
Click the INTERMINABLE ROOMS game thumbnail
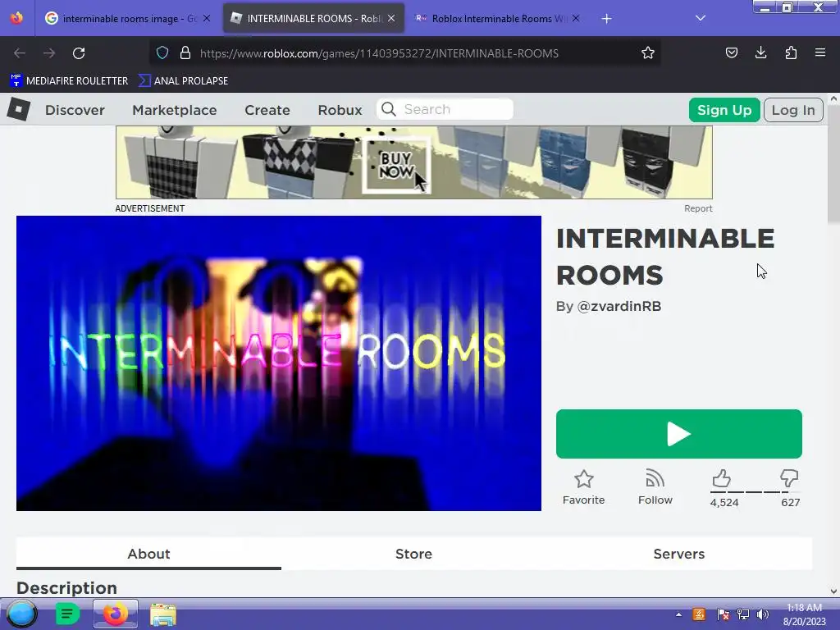279,363
